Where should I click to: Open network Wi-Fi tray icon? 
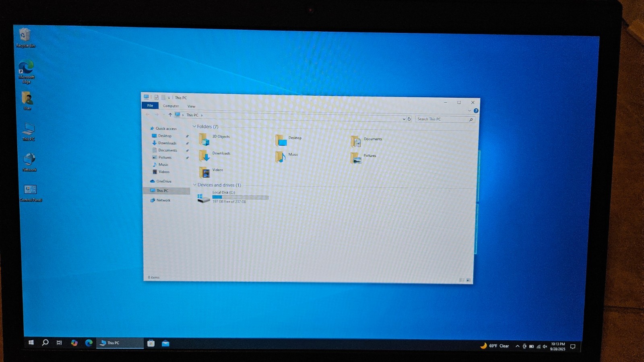click(x=539, y=346)
